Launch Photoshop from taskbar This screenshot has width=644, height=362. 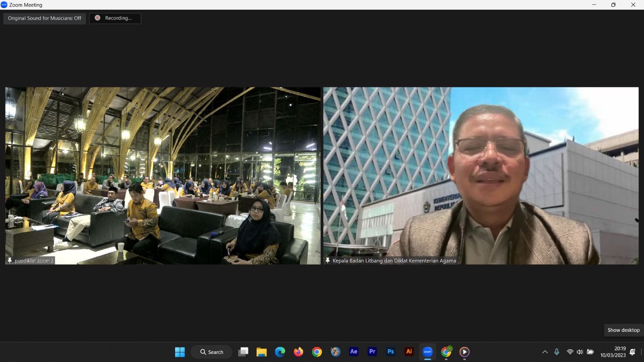[391, 352]
